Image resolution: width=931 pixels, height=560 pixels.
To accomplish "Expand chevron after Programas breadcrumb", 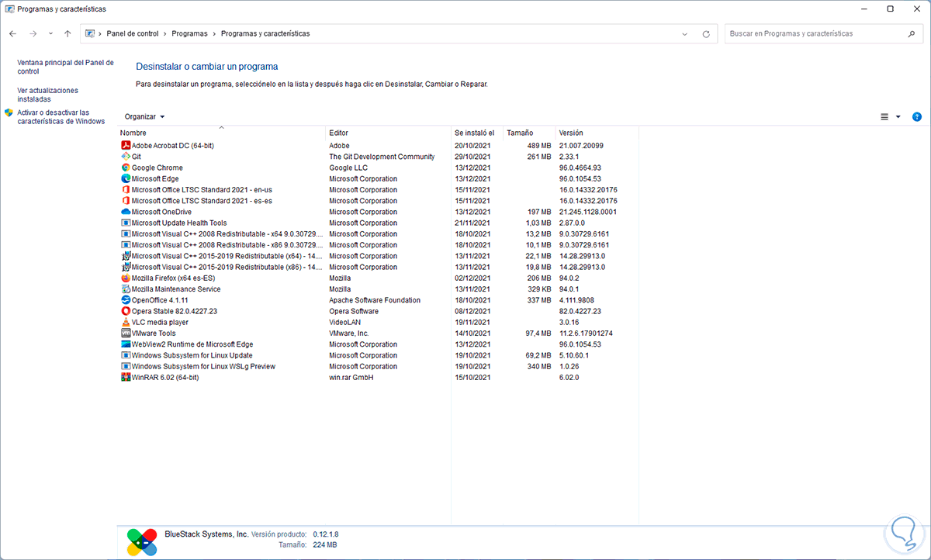I will [x=214, y=34].
